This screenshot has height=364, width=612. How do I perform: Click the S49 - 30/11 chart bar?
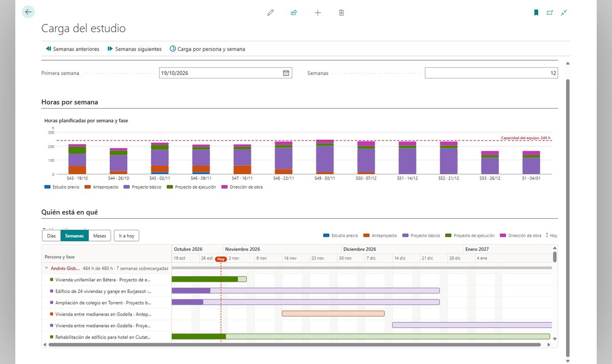[325, 157]
